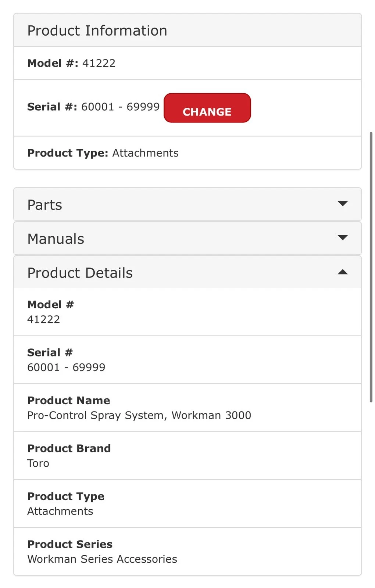Click the Workman Series Accessories text
Image resolution: width=375 pixels, height=588 pixels.
coord(102,559)
